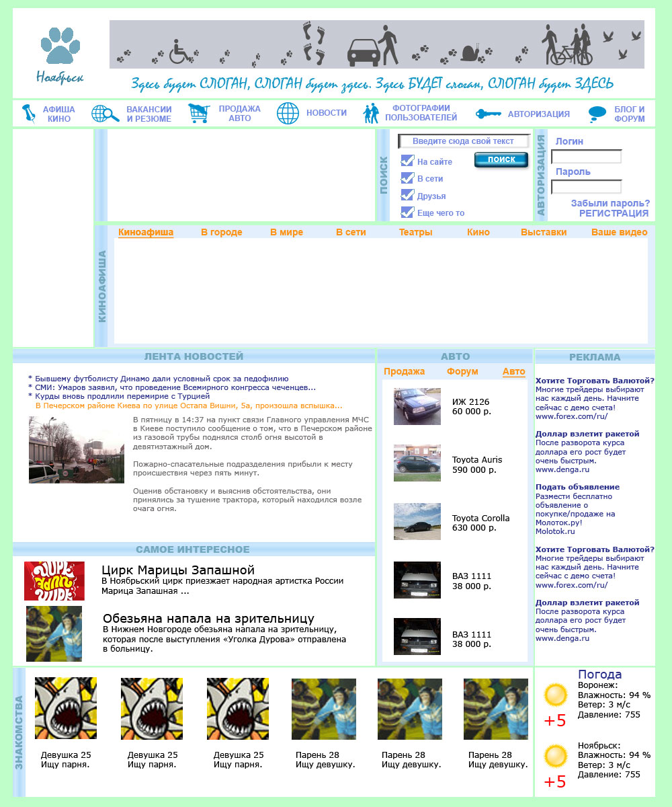Click the shopping cart icon for Продажа авто

click(199, 114)
